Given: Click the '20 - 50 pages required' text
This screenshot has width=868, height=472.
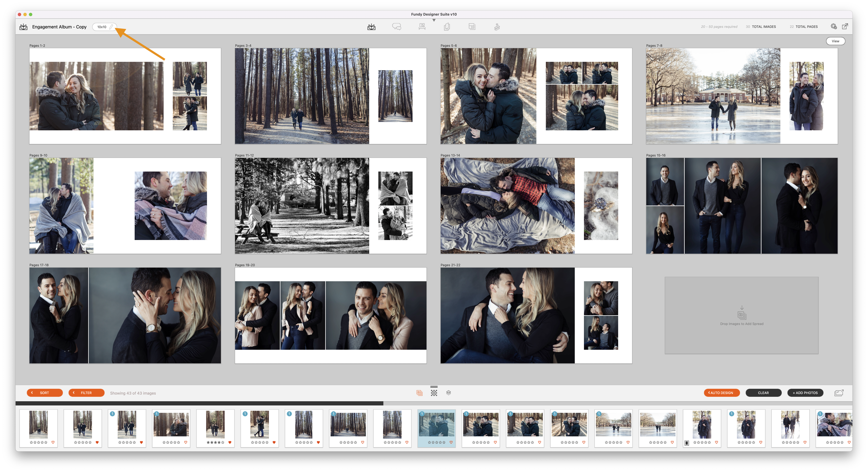Looking at the screenshot, I should (719, 27).
